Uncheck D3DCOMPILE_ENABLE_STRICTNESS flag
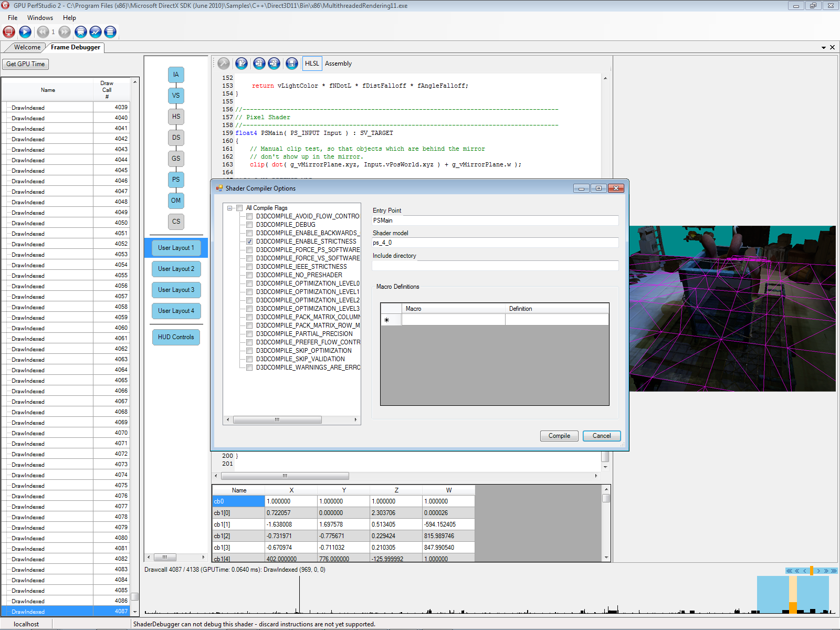The width and height of the screenshot is (840, 630). (x=250, y=241)
